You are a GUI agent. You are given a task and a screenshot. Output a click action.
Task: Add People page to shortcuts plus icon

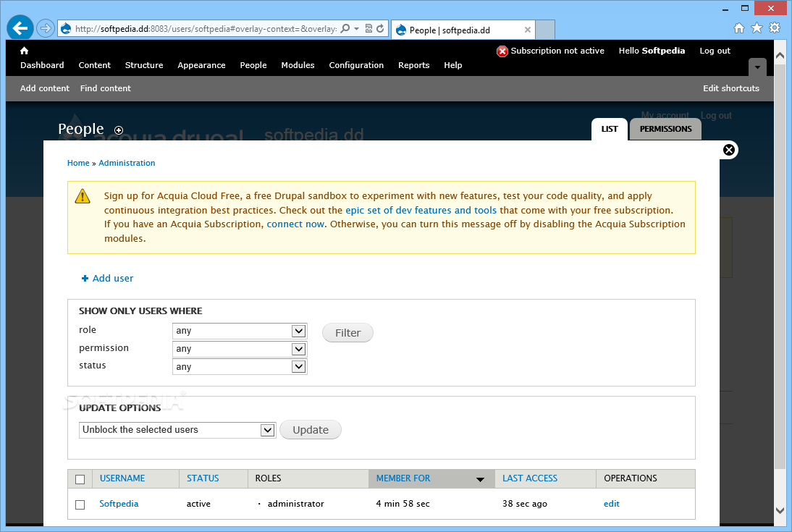click(119, 130)
